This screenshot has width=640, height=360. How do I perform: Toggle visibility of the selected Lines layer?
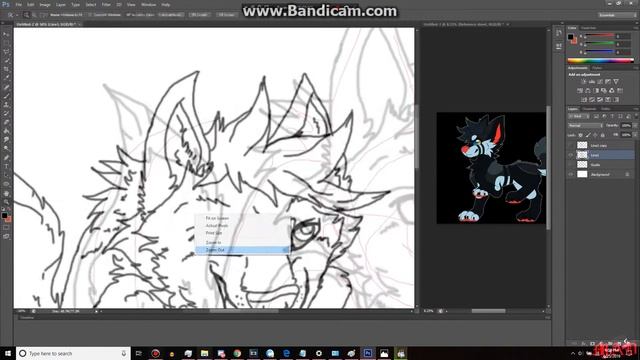pyautogui.click(x=571, y=155)
